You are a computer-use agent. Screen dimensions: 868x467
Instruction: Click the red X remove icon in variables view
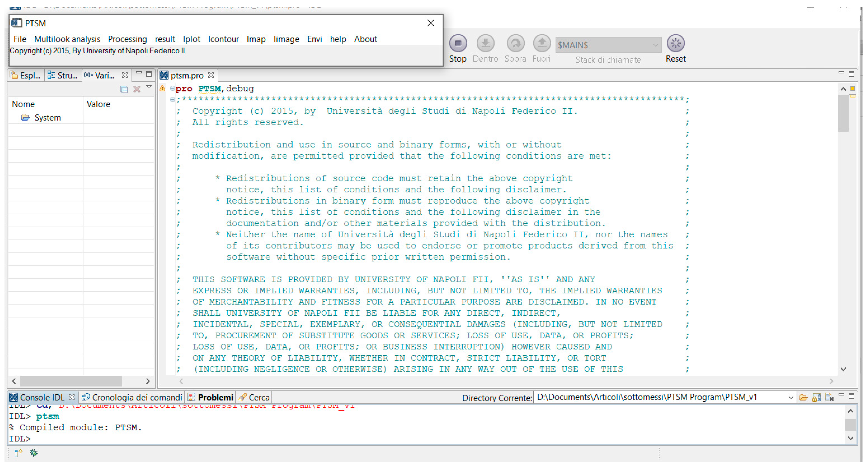(136, 89)
